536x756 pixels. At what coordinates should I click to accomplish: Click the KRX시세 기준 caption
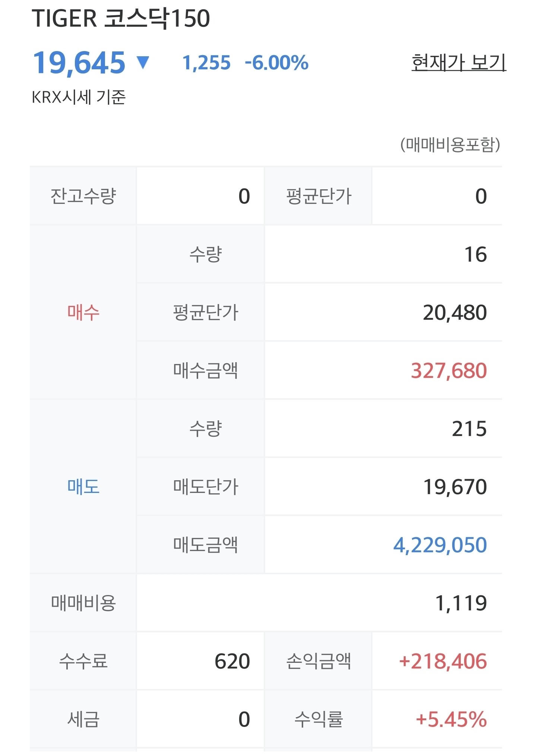(x=79, y=97)
